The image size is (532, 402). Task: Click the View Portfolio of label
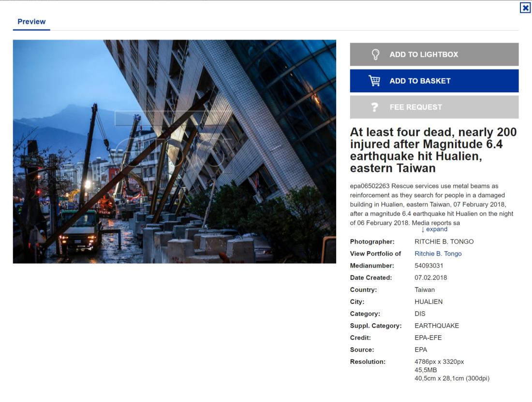tap(375, 254)
